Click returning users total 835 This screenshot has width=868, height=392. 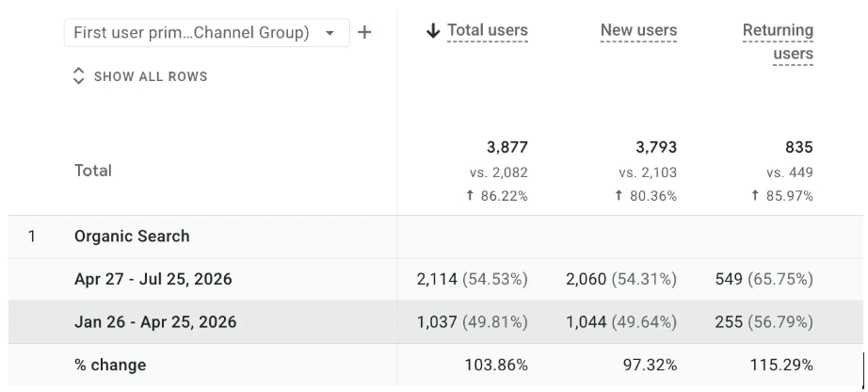point(798,148)
